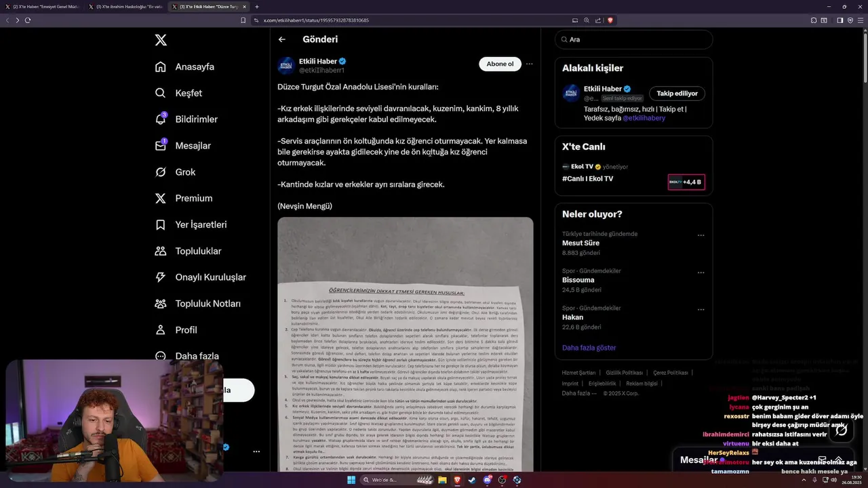The width and height of the screenshot is (868, 488).
Task: Open Bildirimler bell icon with badge
Action: pyautogui.click(x=161, y=119)
